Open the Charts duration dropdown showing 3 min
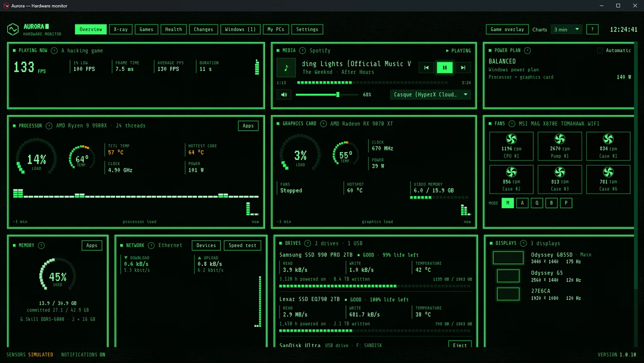This screenshot has height=363, width=644. pos(566,29)
